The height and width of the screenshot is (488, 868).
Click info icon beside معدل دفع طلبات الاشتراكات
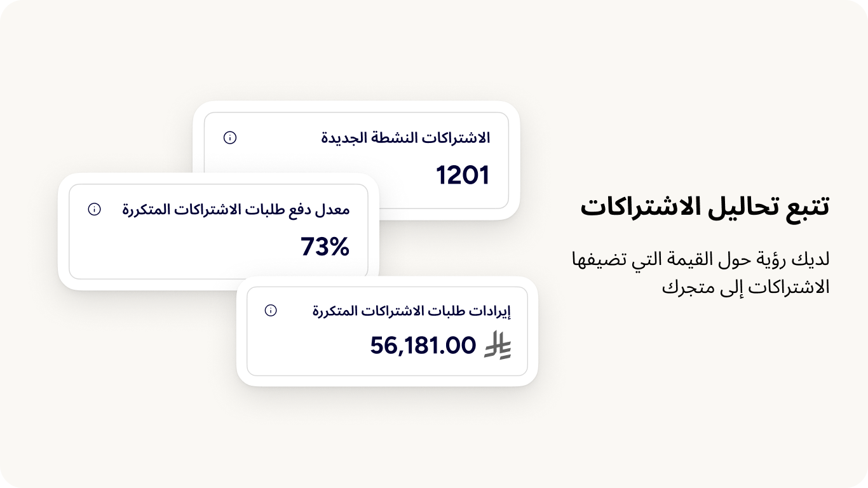point(94,209)
